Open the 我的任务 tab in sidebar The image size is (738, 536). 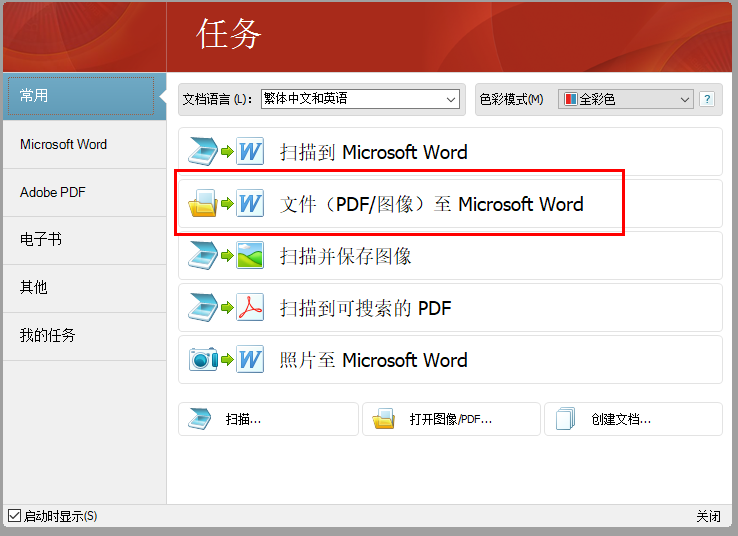pyautogui.click(x=85, y=336)
